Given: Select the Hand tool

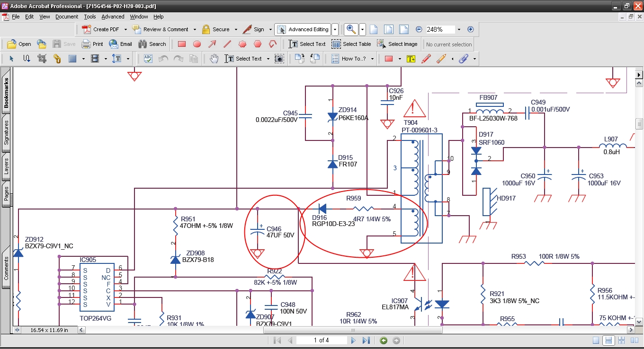Looking at the screenshot, I should 215,59.
